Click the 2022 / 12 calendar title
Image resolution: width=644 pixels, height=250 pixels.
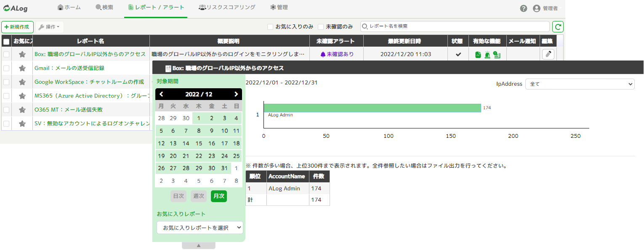199,94
